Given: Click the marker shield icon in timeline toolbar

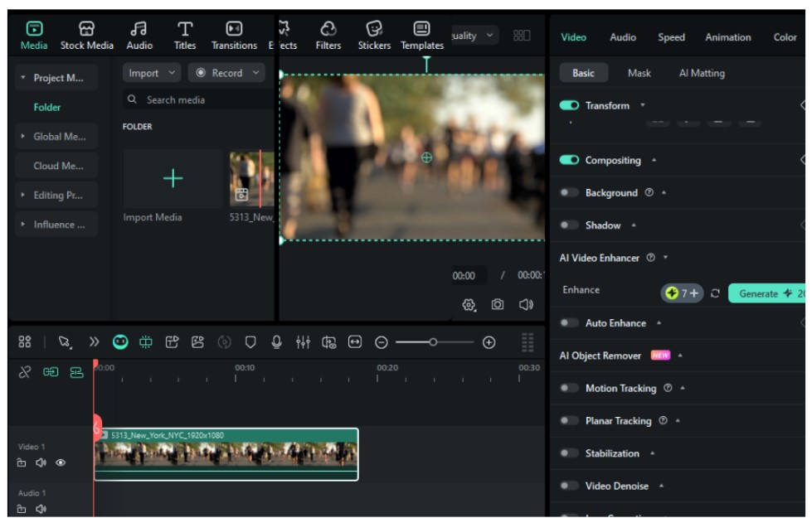Looking at the screenshot, I should [x=250, y=342].
